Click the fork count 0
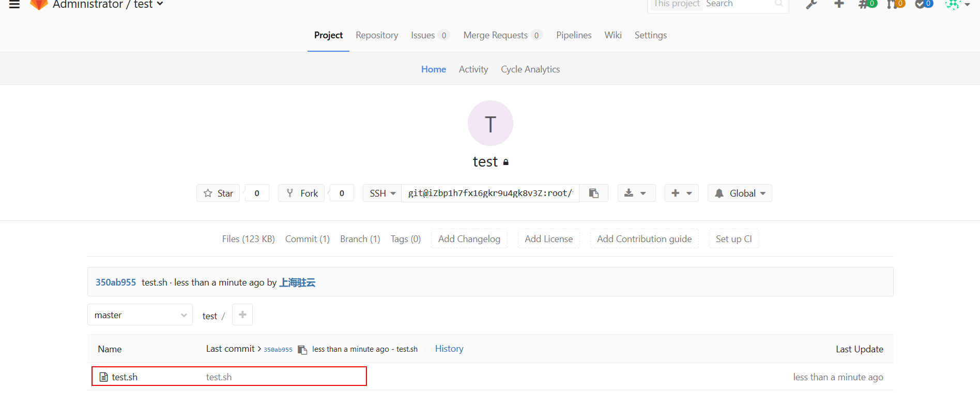 point(342,193)
